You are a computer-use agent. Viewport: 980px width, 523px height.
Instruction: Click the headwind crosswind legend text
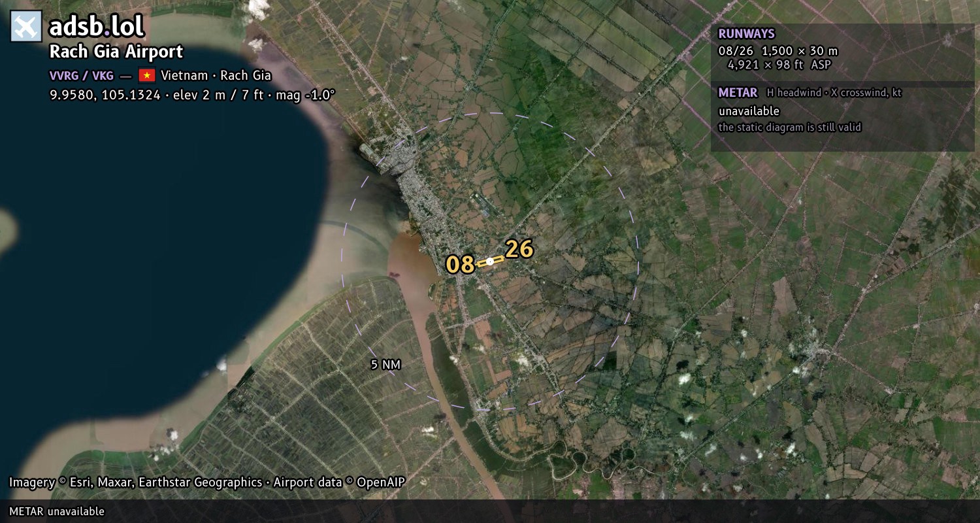pyautogui.click(x=834, y=93)
